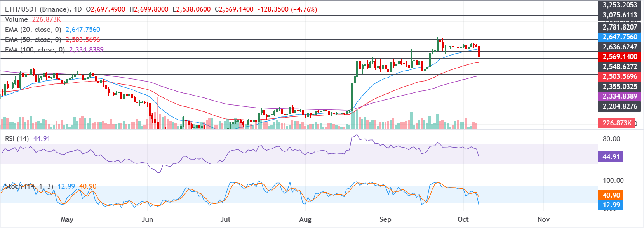Click the ETH/USDT (Binance) symbol title
644x231 pixels.
37,9
